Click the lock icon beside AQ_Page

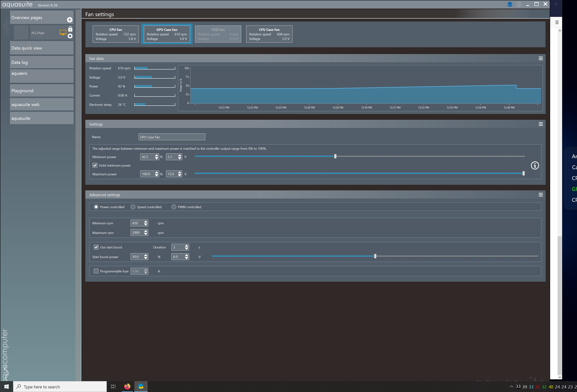point(70,29)
